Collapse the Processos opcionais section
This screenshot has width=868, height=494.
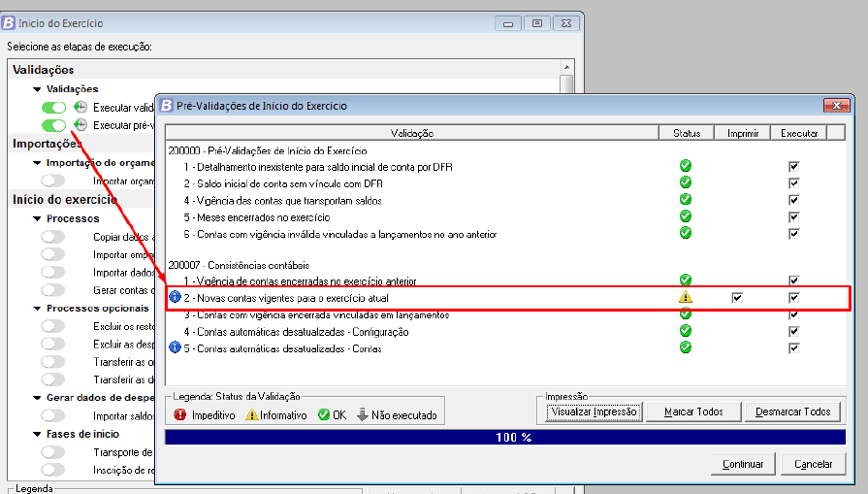click(37, 309)
